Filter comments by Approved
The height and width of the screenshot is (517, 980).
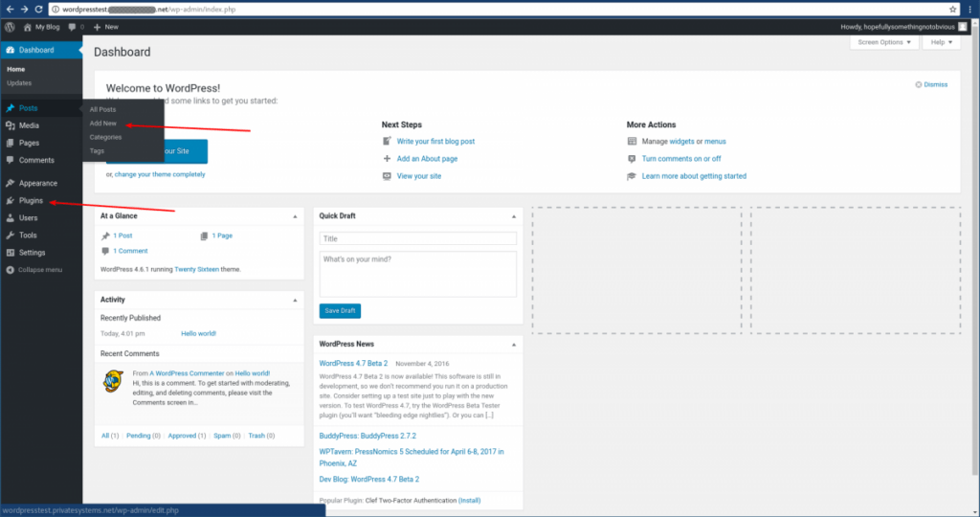tap(182, 436)
